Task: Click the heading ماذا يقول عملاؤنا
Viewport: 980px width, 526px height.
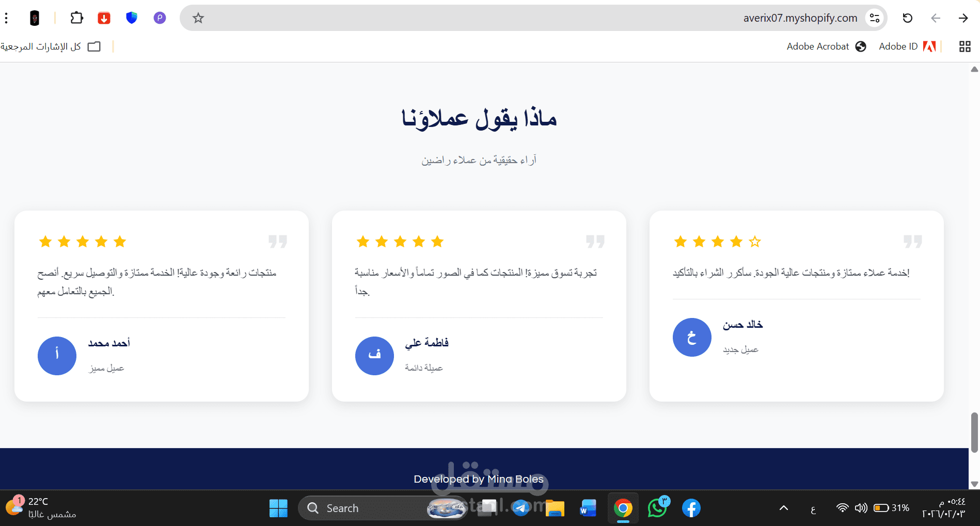Action: (479, 118)
